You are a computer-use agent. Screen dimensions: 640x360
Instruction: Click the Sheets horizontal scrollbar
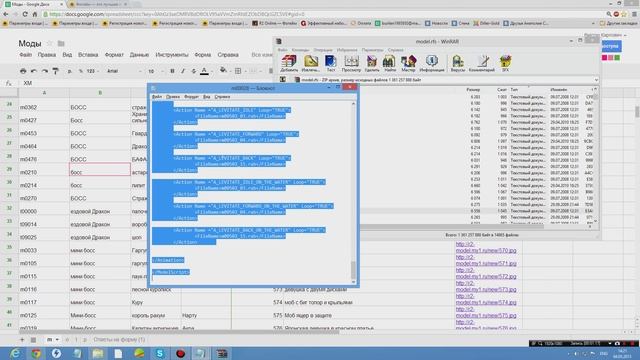(x=180, y=332)
